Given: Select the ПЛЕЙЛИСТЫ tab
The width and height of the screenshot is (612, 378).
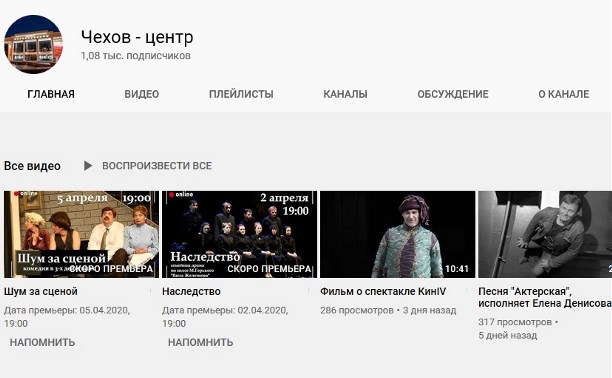Looking at the screenshot, I should click(x=241, y=94).
